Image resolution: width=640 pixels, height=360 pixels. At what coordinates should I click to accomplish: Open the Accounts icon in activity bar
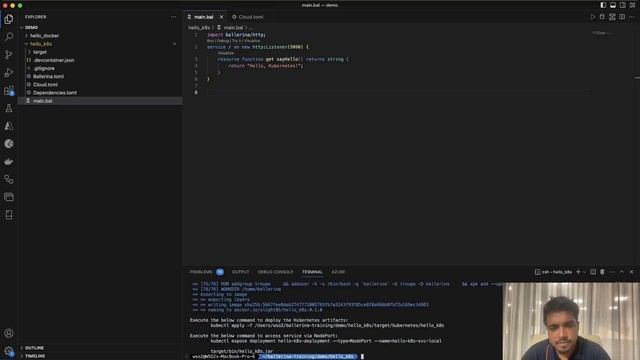pos(9,333)
